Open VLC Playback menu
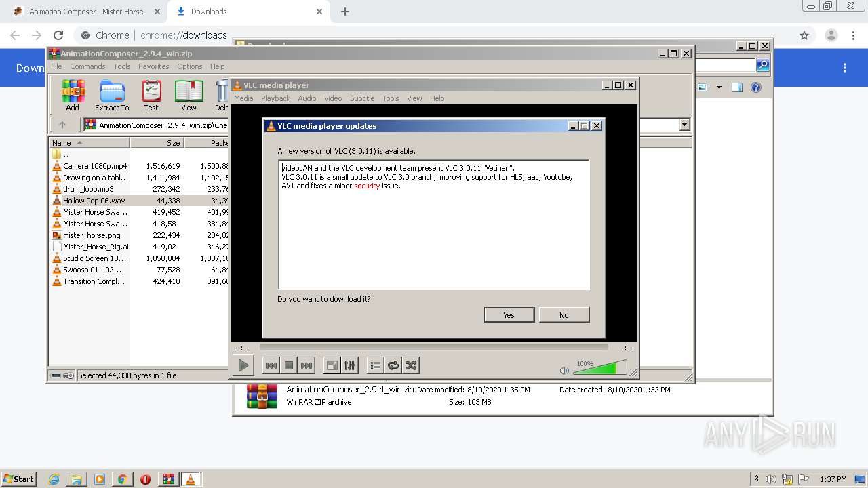 pyautogui.click(x=275, y=98)
